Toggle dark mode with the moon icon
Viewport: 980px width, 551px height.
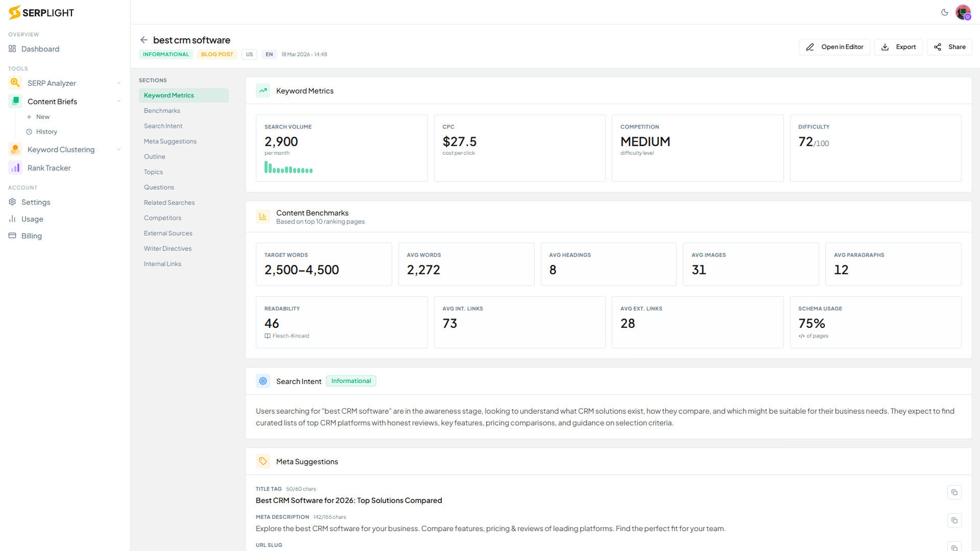pyautogui.click(x=945, y=13)
